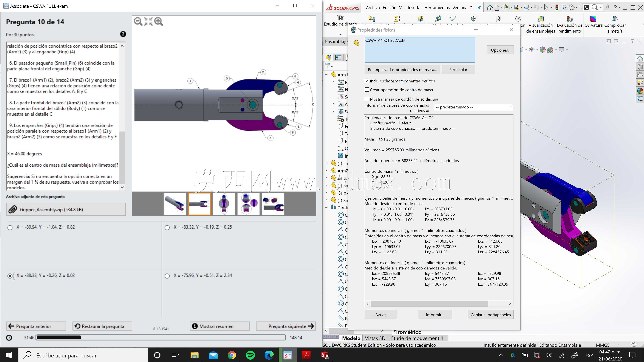Zoom out the exam drawing image
Viewport: 644px width, 362px height.
click(138, 21)
